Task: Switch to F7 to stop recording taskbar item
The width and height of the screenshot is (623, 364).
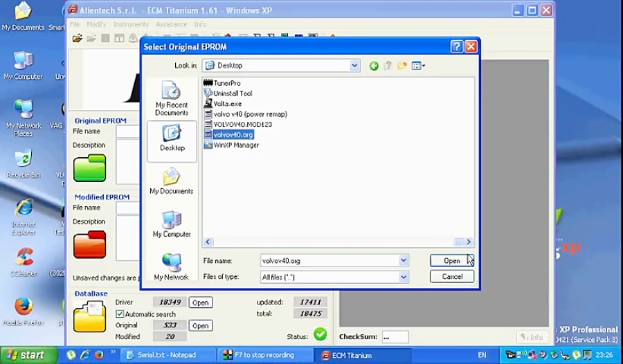Action: click(x=264, y=355)
